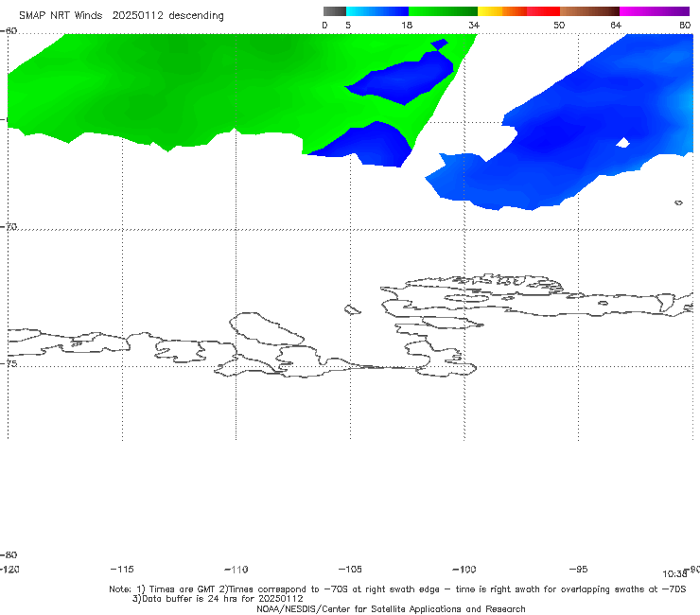The height and width of the screenshot is (615, 700).
Task: Click the colorbar label '5'
Action: coord(348,25)
